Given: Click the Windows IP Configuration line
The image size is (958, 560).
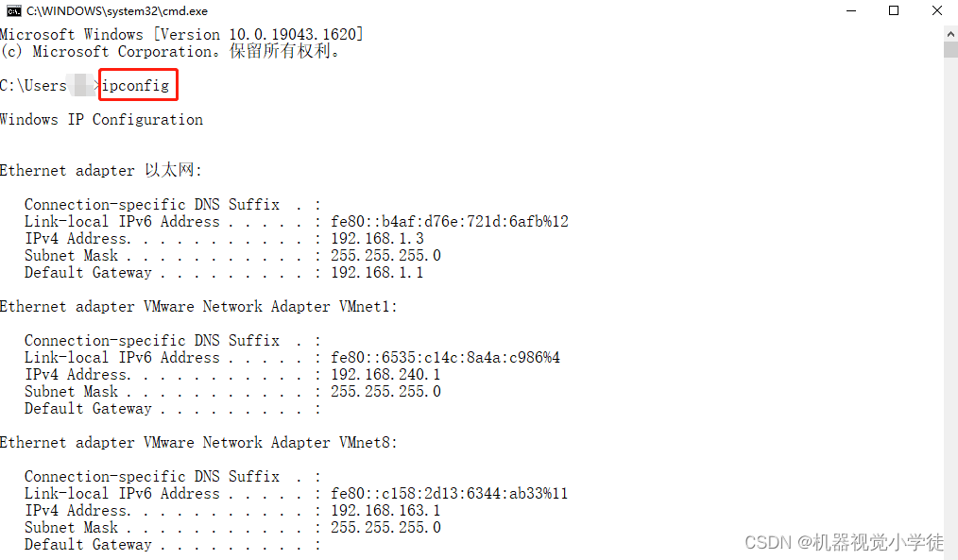Looking at the screenshot, I should point(101,120).
